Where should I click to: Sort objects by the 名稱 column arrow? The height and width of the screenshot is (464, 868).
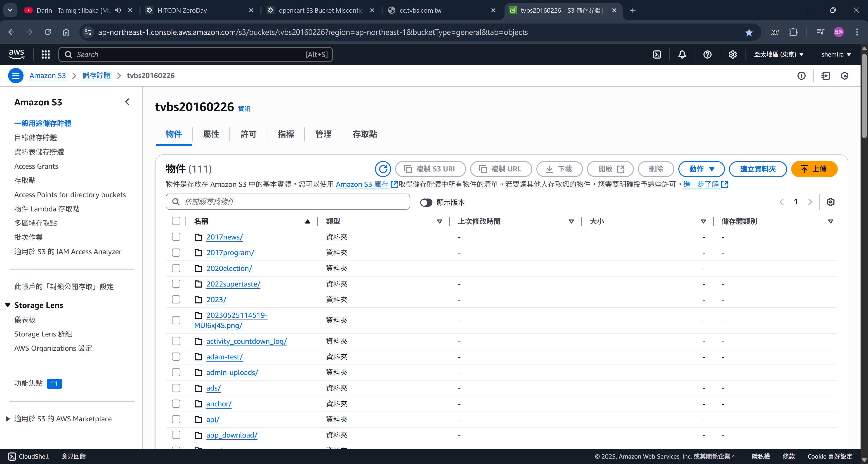click(x=307, y=221)
